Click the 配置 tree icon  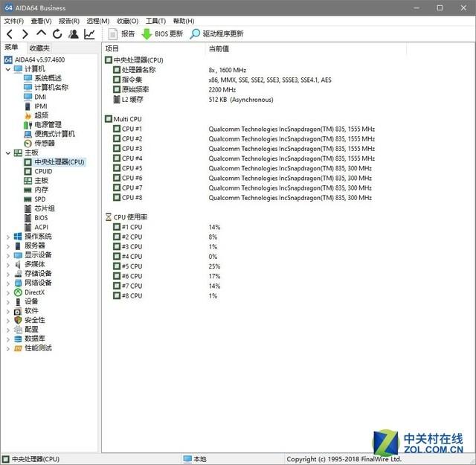pos(18,330)
